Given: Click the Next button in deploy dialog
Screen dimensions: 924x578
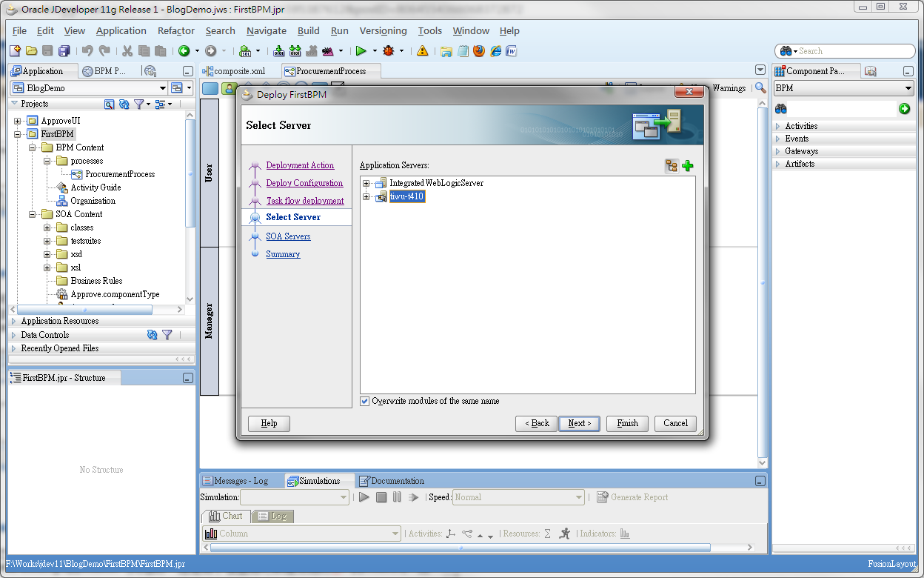Looking at the screenshot, I should pyautogui.click(x=579, y=423).
